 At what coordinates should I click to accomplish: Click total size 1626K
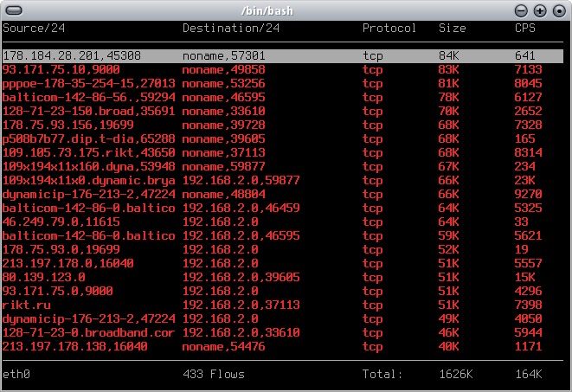(456, 374)
